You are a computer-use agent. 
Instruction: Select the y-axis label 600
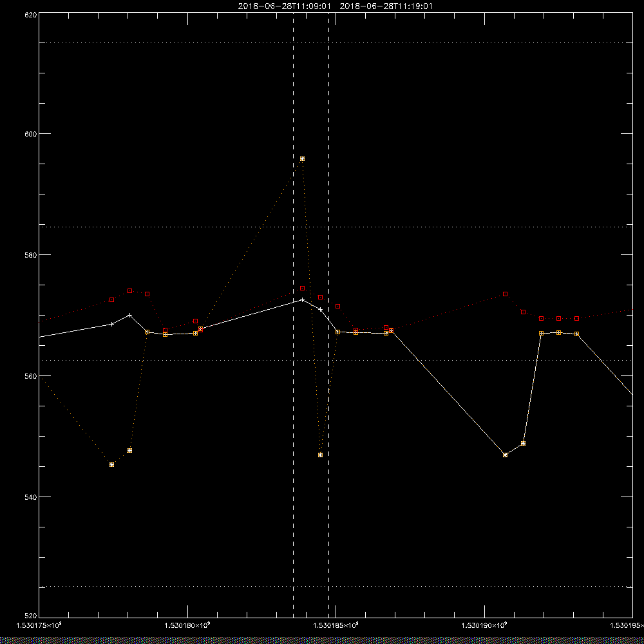(x=31, y=134)
